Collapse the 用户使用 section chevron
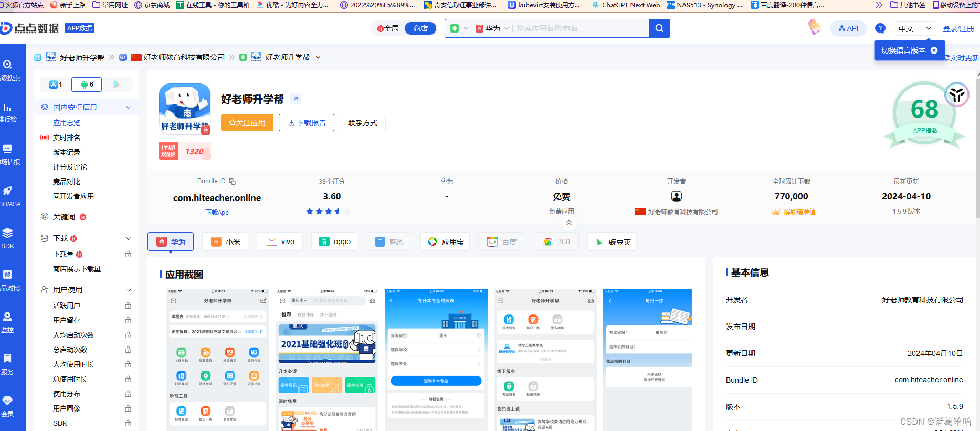This screenshot has height=431, width=980. coord(129,290)
